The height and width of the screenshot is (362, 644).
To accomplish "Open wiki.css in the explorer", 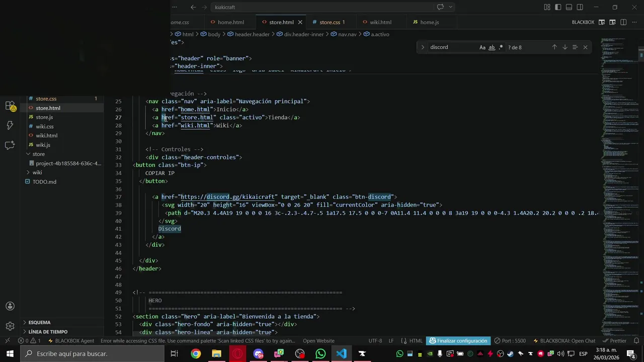I will point(62,126).
